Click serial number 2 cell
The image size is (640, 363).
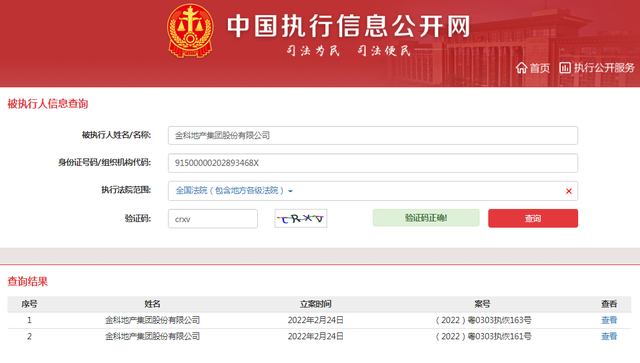click(x=29, y=336)
